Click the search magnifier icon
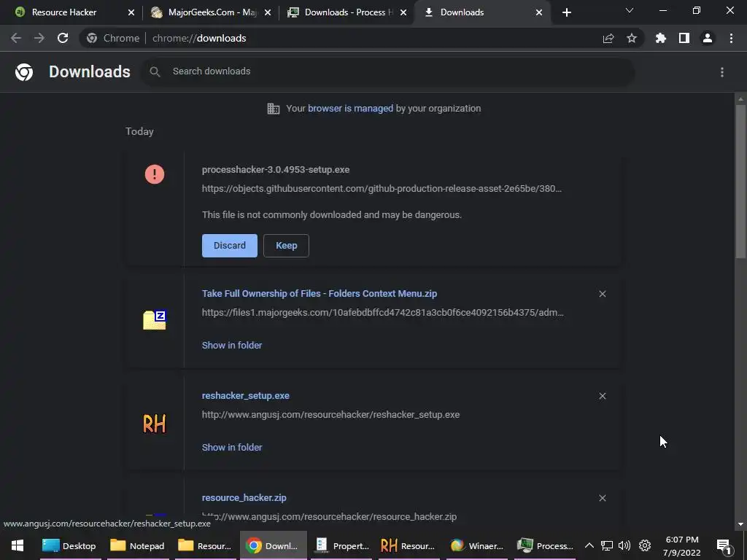 click(155, 71)
